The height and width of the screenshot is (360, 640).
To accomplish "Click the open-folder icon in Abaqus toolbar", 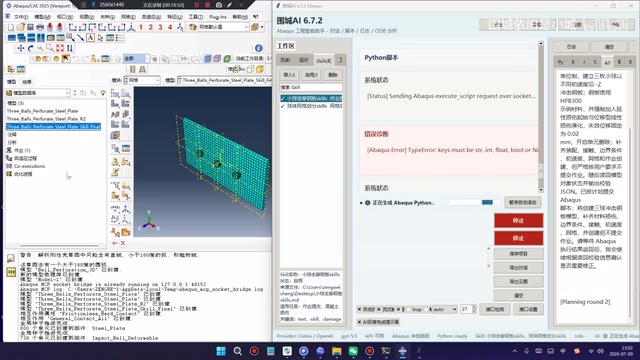I will tap(20, 27).
